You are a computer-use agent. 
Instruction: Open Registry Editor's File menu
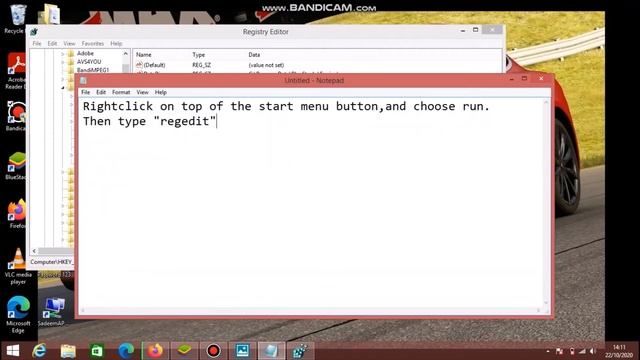[x=37, y=43]
